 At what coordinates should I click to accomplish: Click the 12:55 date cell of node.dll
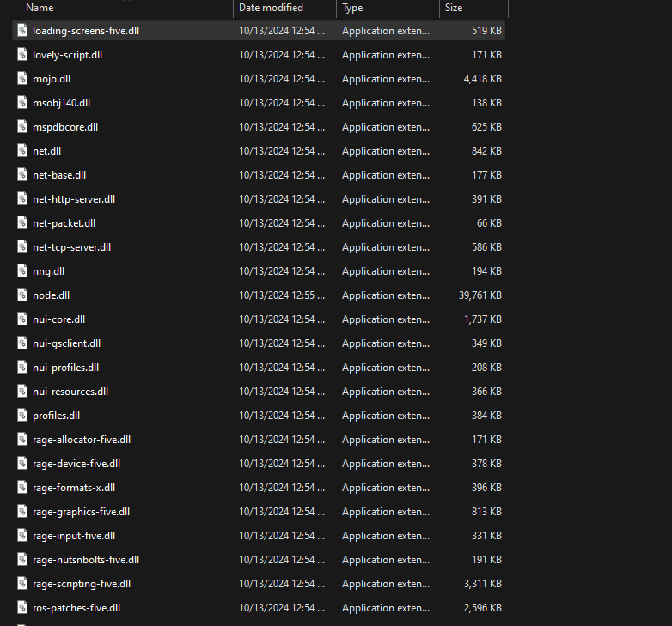282,295
